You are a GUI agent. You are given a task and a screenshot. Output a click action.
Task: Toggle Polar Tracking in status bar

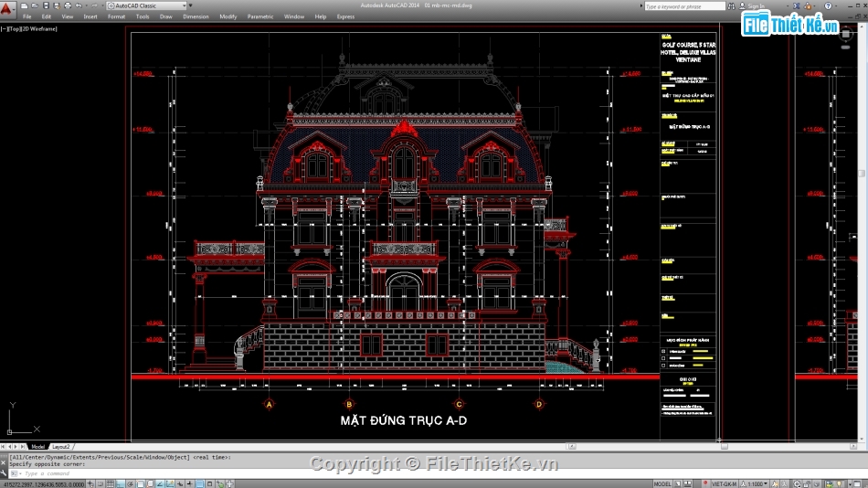click(130, 484)
